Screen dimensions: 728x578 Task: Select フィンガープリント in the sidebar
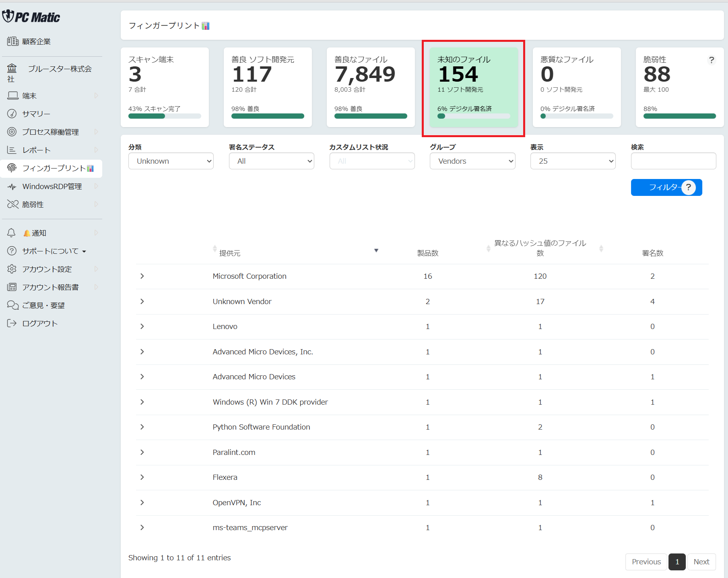(52, 168)
